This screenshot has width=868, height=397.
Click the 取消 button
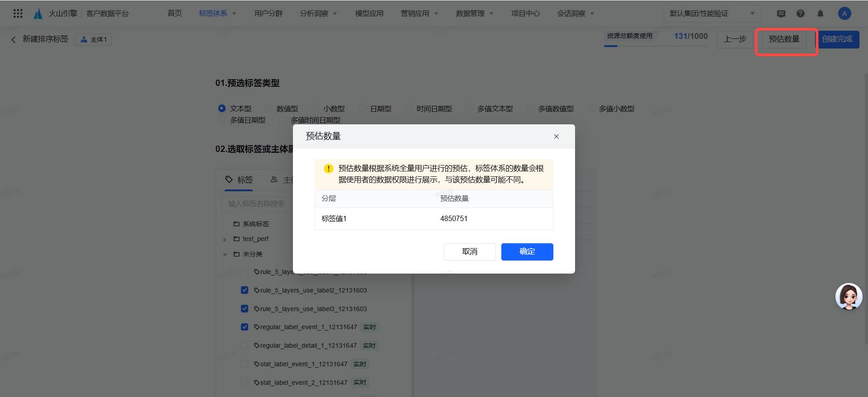point(469,252)
